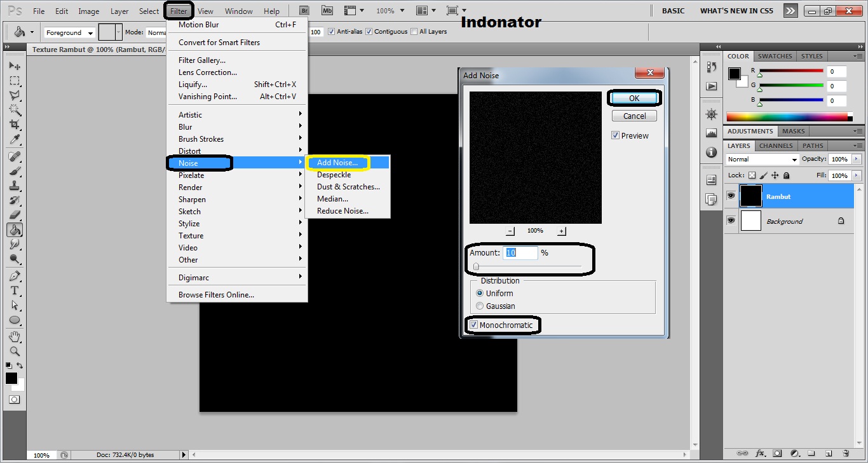Viewport: 868px width, 464px height.
Task: Click the rainbow color ramp in Color panel
Action: 788,116
